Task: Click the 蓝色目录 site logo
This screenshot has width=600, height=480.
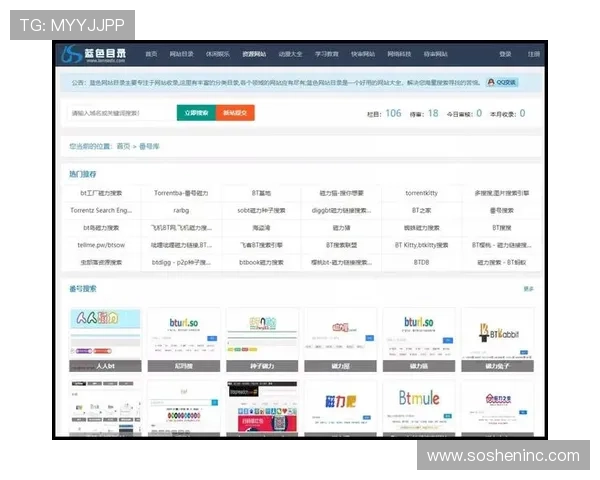Action: 94,54
